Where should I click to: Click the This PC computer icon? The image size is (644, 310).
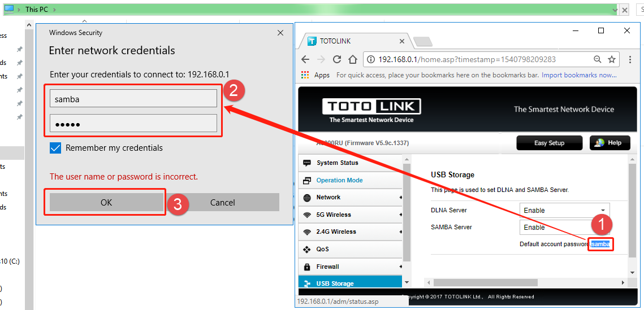coord(8,9)
